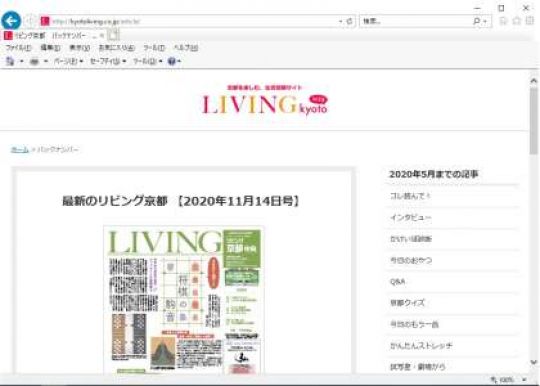The image size is (540, 386).
Task: Open the Q&A sidebar link
Action: [x=397, y=282]
